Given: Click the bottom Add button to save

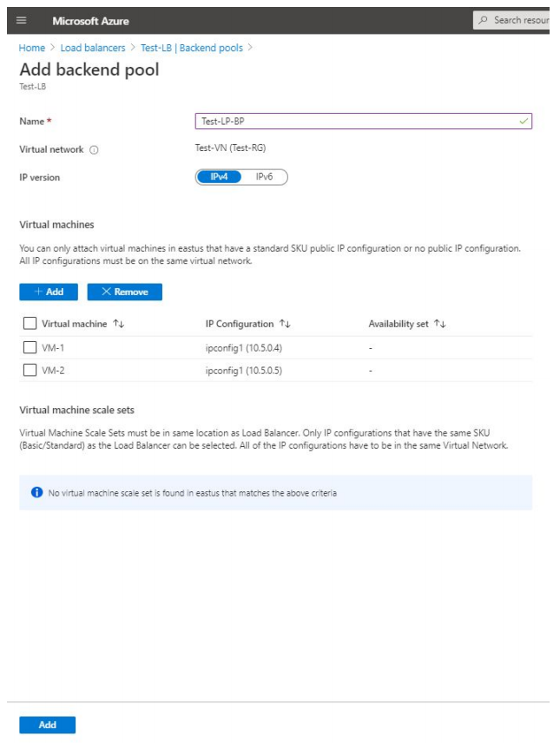Looking at the screenshot, I should click(x=47, y=725).
